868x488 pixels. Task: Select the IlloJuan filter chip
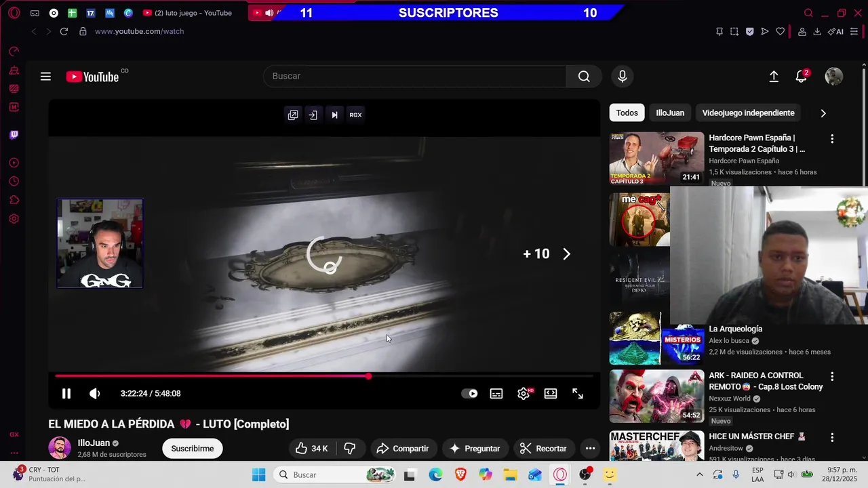click(670, 113)
